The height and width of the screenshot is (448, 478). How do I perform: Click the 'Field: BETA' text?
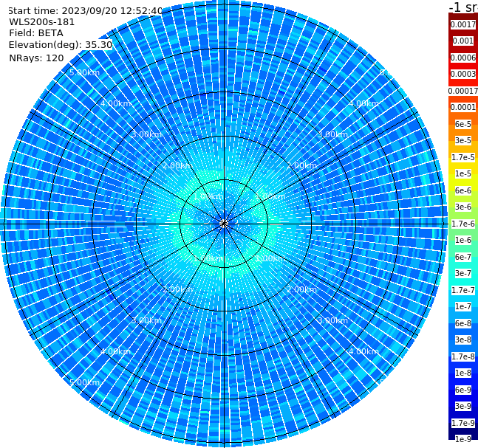tap(36, 33)
